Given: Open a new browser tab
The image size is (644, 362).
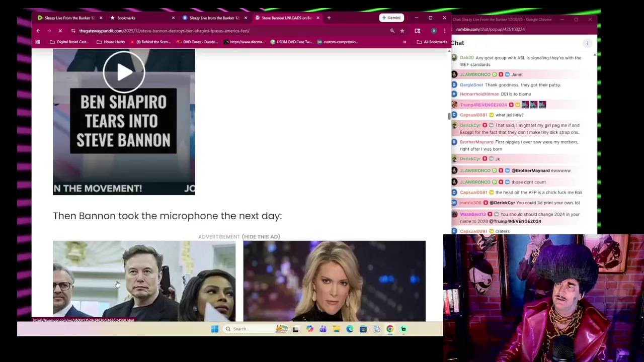Looking at the screenshot, I should [329, 18].
